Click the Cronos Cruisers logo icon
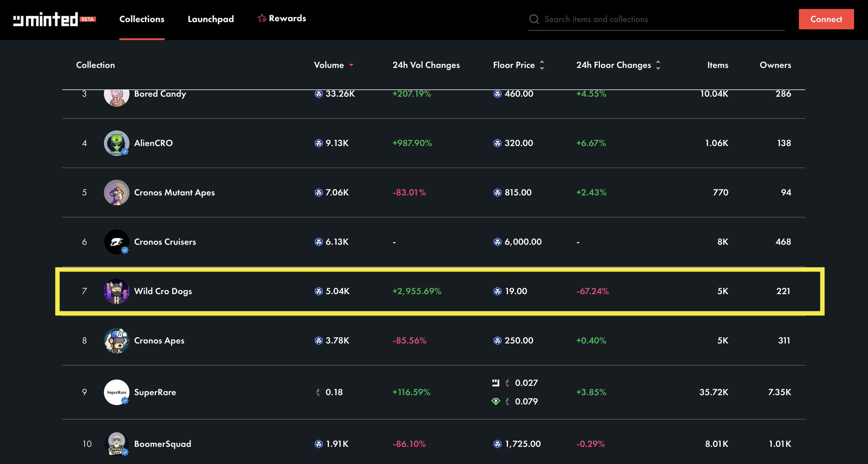868x464 pixels. 116,242
